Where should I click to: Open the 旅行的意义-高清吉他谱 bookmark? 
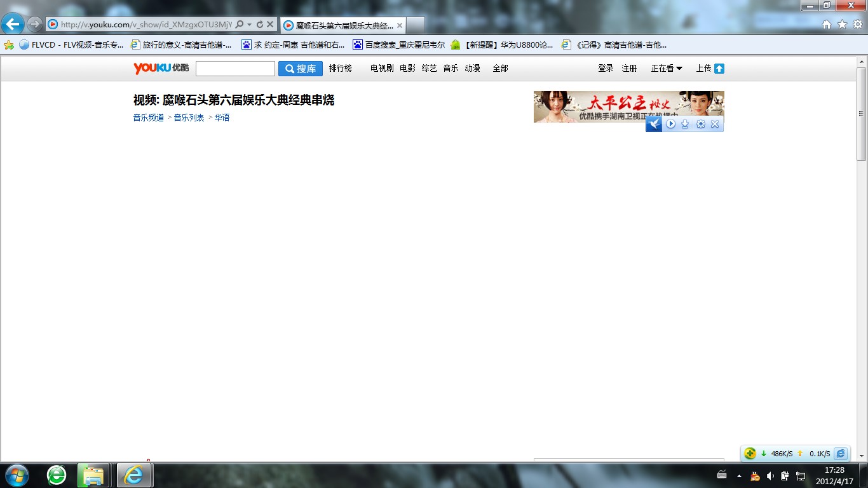pos(181,45)
